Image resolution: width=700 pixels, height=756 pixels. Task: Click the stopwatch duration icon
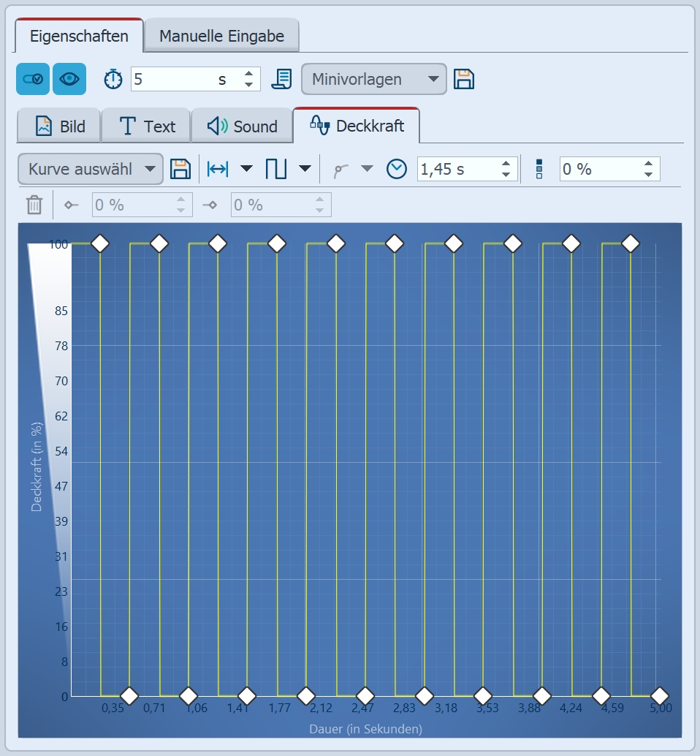[113, 79]
